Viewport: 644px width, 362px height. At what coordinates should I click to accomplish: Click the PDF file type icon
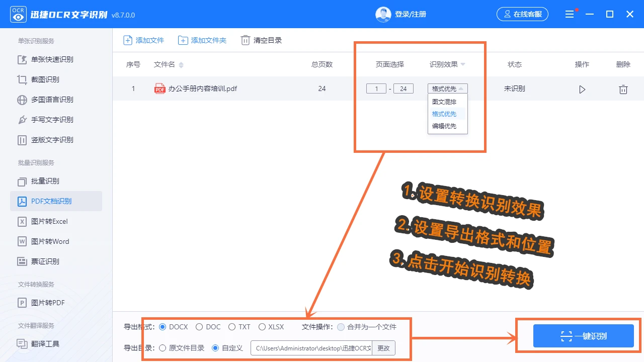coord(160,88)
